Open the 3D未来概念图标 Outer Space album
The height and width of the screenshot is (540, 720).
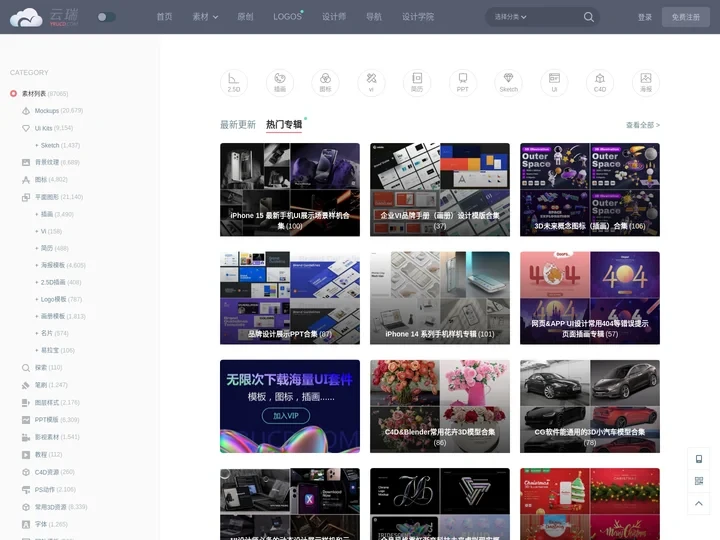point(590,190)
